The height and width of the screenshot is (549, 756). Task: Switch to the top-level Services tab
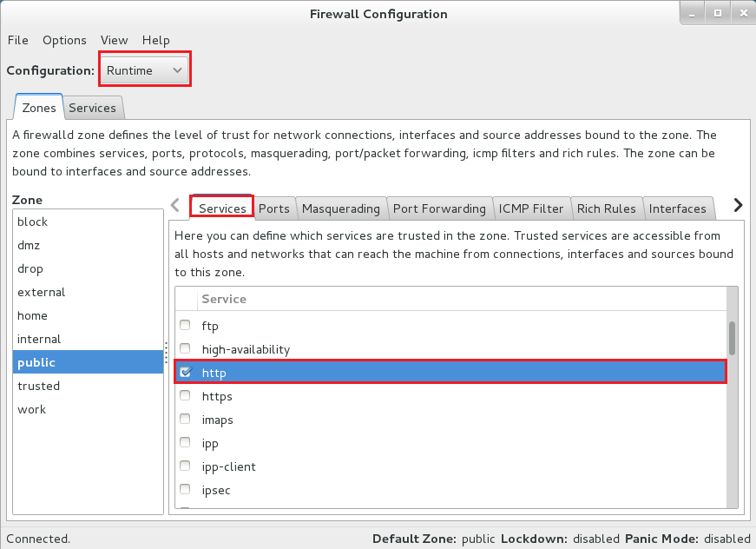pyautogui.click(x=93, y=108)
